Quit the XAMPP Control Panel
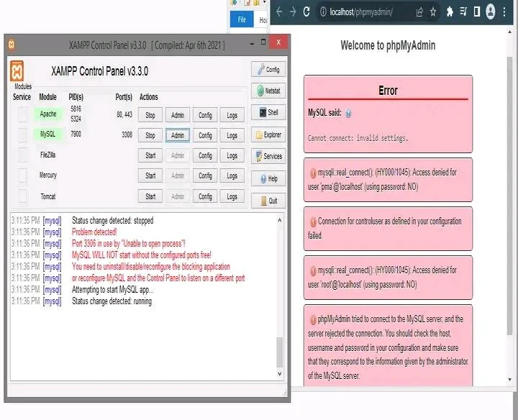518x420 pixels. (x=268, y=201)
